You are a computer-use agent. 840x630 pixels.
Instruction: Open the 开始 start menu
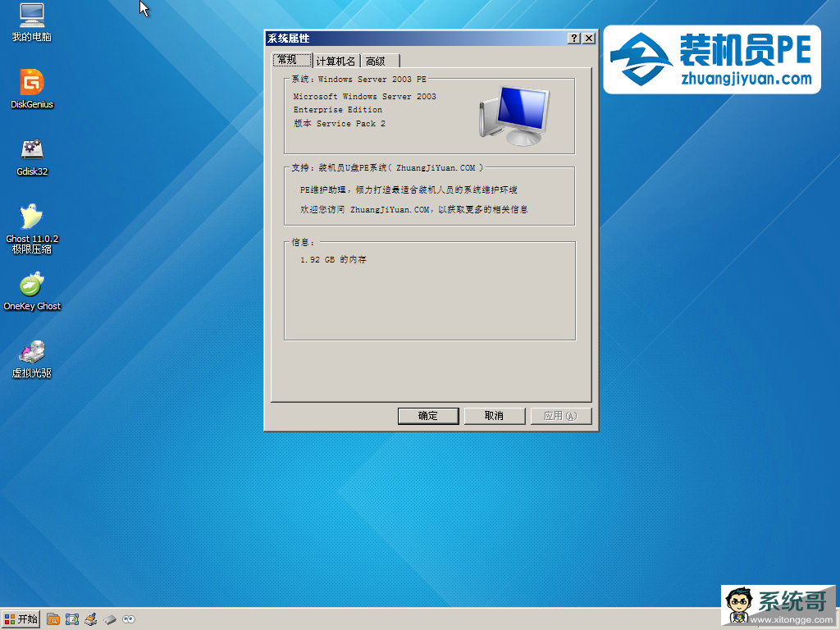point(21,619)
